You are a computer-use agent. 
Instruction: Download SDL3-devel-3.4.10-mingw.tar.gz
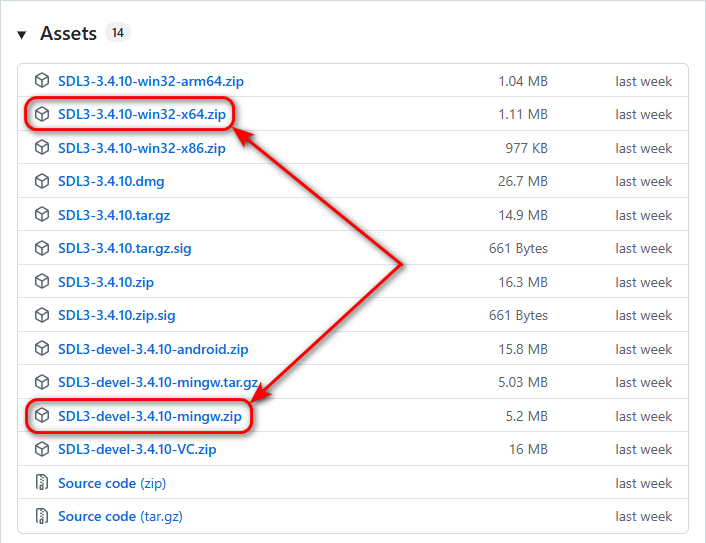(158, 382)
